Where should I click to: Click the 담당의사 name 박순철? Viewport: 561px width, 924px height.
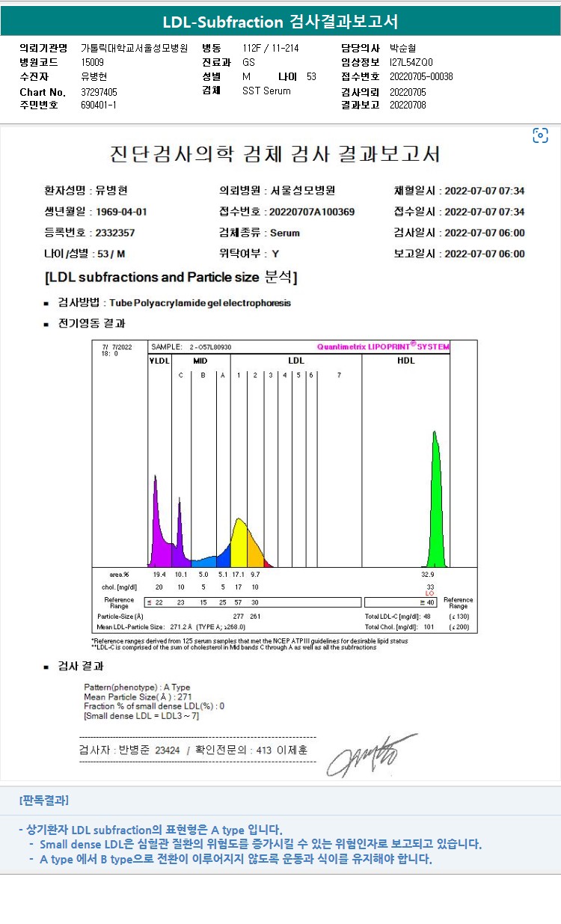coord(402,48)
